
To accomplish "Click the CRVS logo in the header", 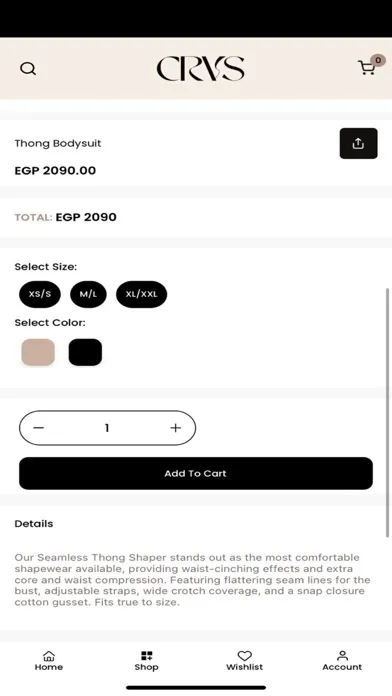I will coord(200,69).
